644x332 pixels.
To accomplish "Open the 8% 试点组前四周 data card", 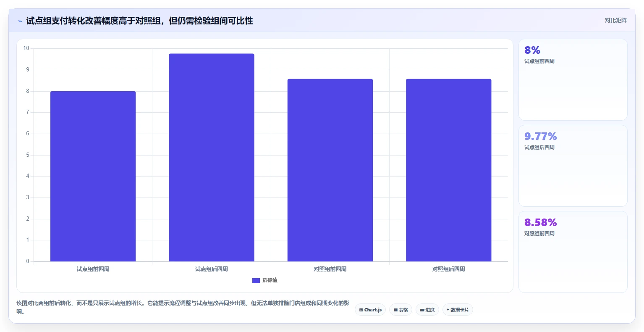I will pos(573,80).
